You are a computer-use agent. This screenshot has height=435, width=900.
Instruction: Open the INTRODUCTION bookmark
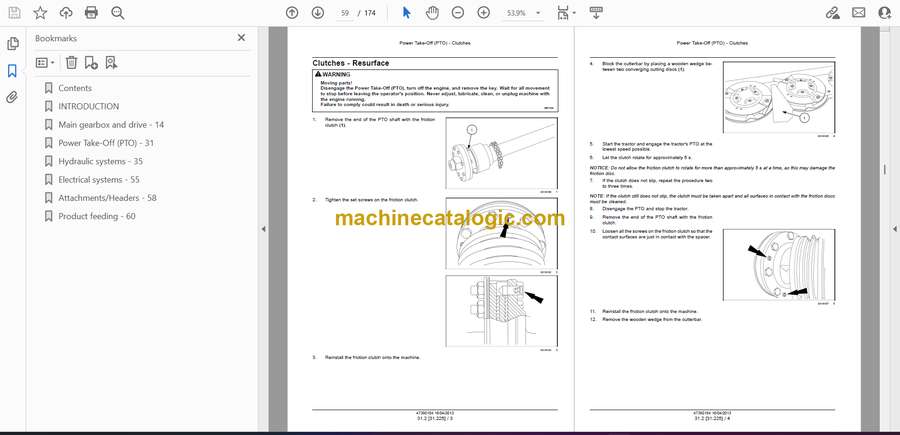pyautogui.click(x=88, y=106)
